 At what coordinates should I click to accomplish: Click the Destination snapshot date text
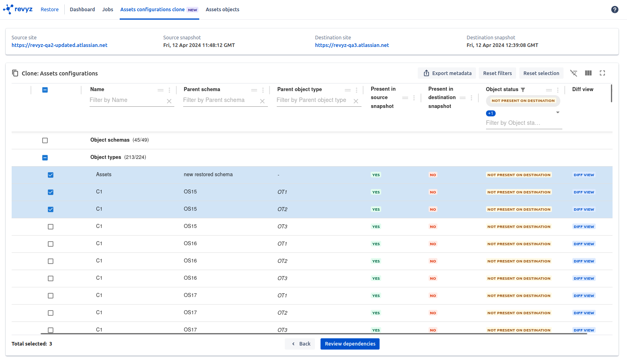click(x=502, y=45)
